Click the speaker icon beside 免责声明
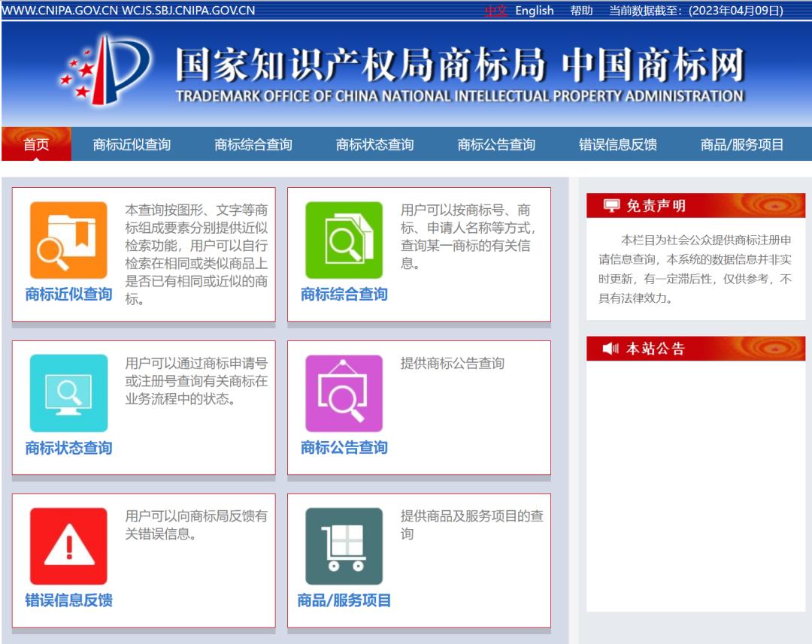This screenshot has width=812, height=644. tap(611, 205)
